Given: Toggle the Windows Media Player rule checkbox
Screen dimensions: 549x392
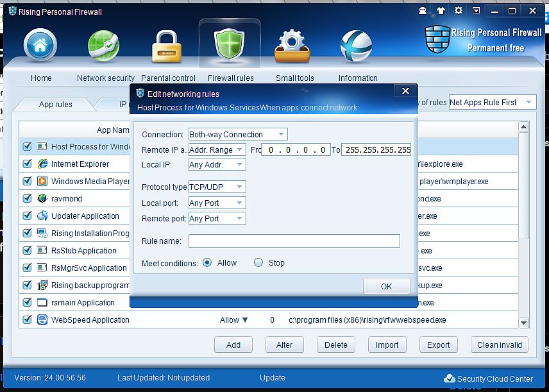Looking at the screenshot, I should click(27, 181).
